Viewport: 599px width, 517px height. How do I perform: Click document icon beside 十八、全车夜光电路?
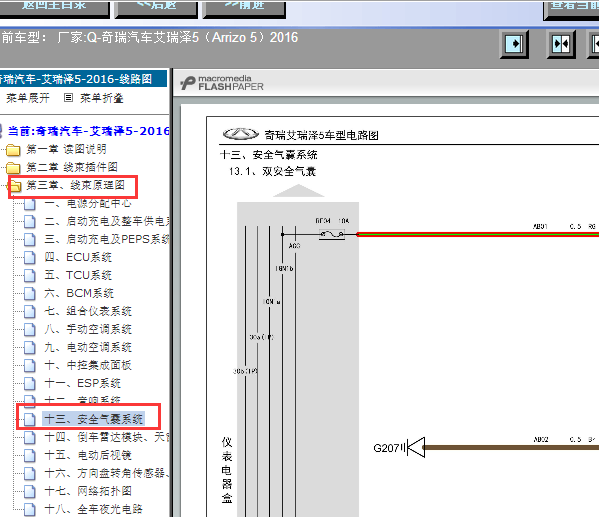[x=30, y=509]
